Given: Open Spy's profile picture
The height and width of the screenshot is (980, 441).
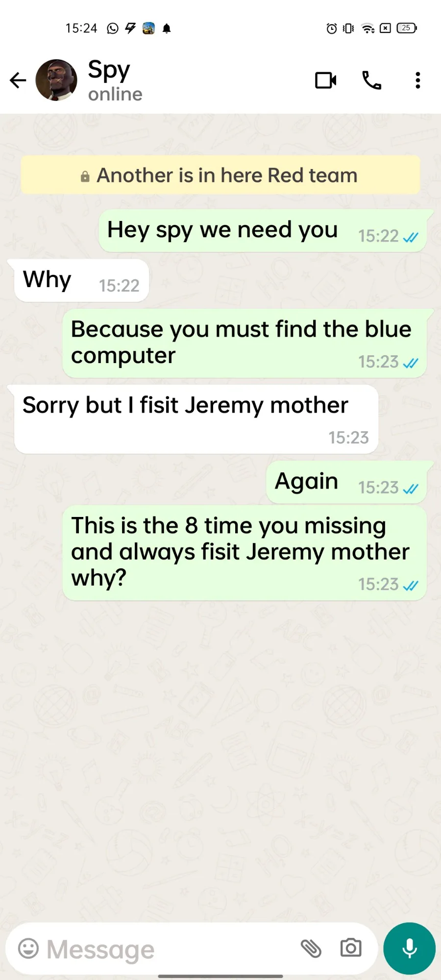Looking at the screenshot, I should (x=56, y=80).
